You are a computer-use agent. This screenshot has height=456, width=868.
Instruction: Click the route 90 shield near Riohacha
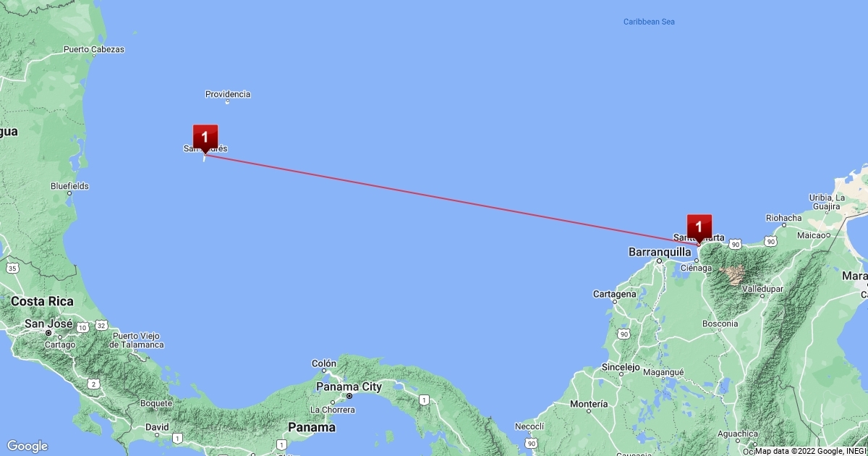771,241
